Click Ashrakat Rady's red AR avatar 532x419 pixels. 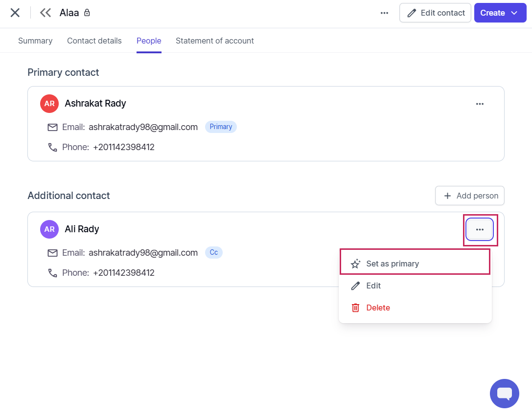tap(49, 103)
